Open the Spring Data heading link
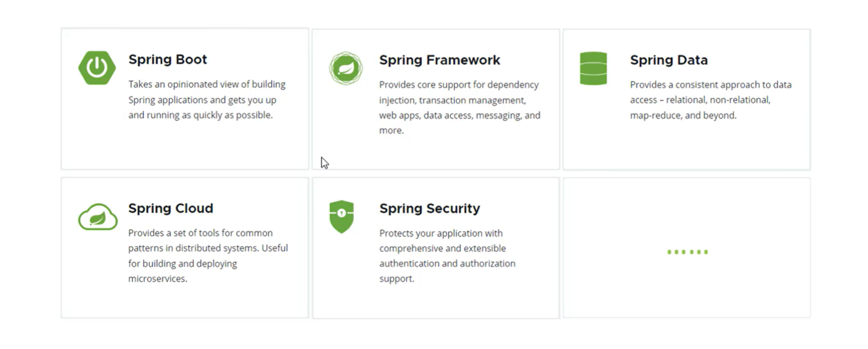Screen dimensions: 868x349 click(669, 60)
